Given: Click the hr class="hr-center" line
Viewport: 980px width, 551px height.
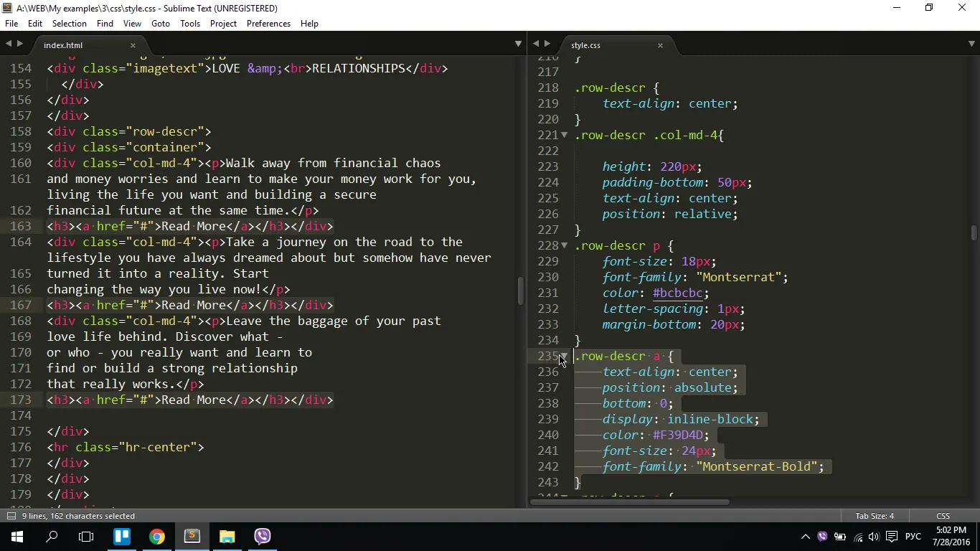Looking at the screenshot, I should [x=126, y=447].
